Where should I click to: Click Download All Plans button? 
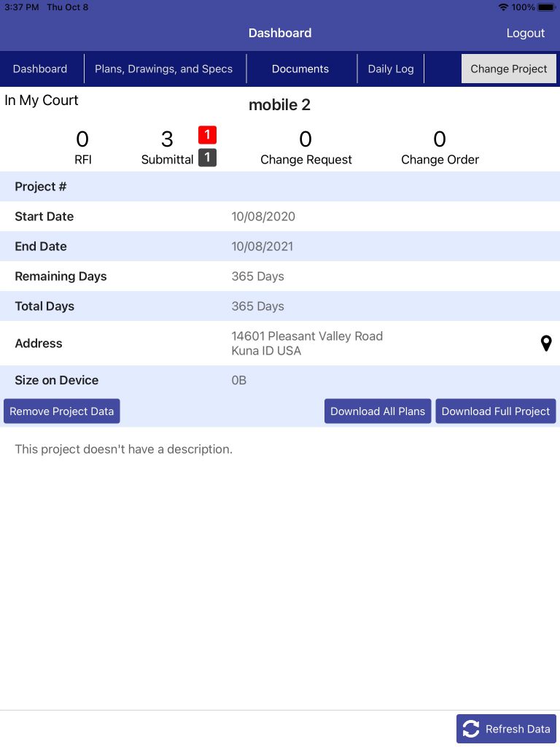(378, 411)
